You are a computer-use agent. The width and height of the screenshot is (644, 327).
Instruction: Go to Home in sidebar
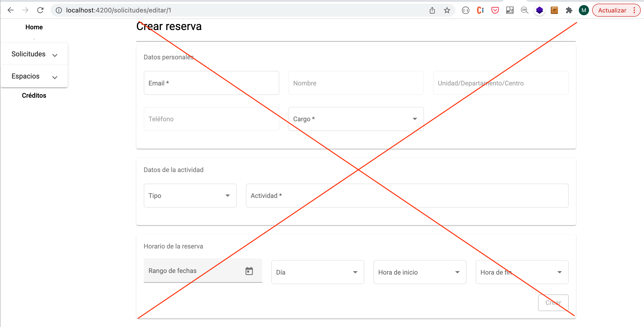(34, 27)
